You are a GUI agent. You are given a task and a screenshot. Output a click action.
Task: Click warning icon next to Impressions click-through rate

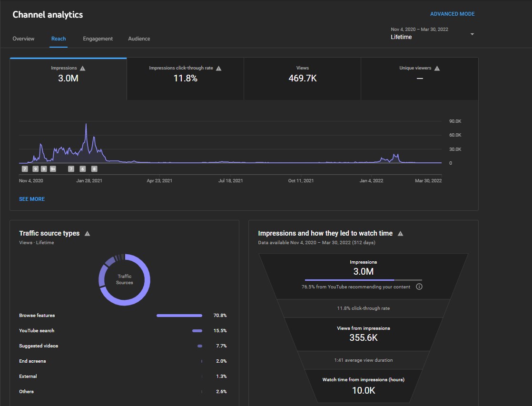coord(218,68)
